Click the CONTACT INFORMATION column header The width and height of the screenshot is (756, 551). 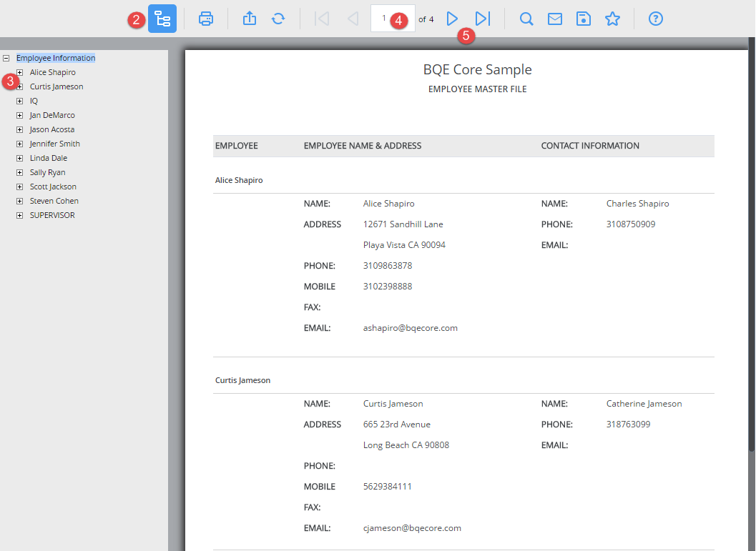coord(590,146)
